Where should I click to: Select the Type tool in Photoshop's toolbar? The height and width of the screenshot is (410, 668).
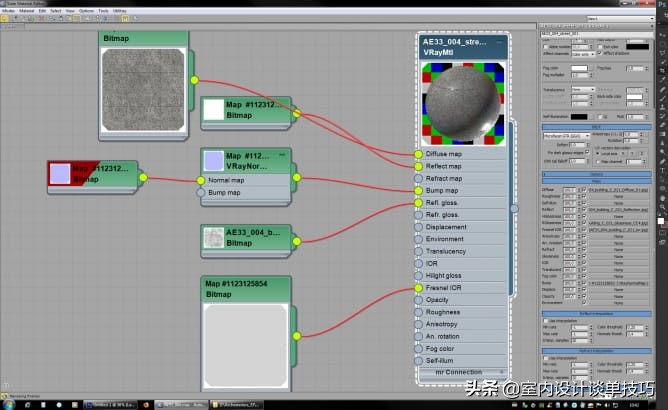point(661,171)
